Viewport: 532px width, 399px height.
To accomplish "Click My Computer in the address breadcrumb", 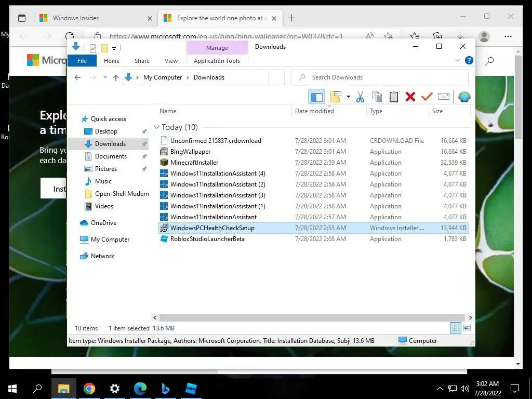I will pos(163,77).
